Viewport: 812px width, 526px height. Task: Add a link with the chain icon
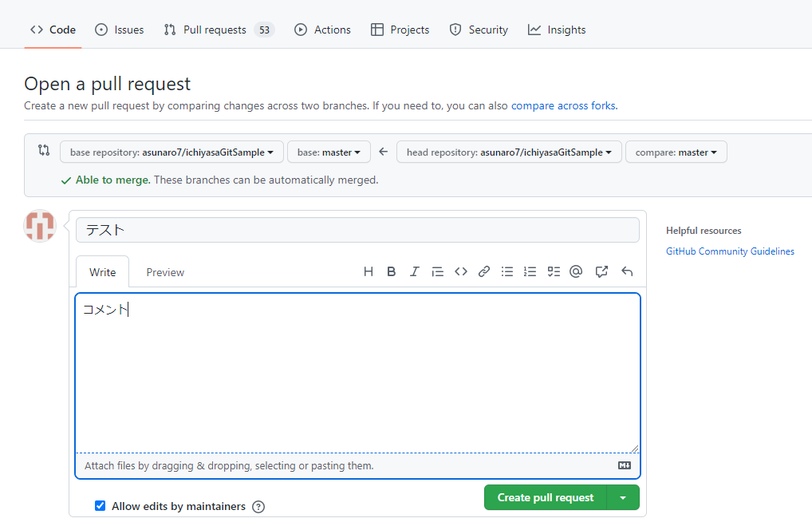coord(483,271)
